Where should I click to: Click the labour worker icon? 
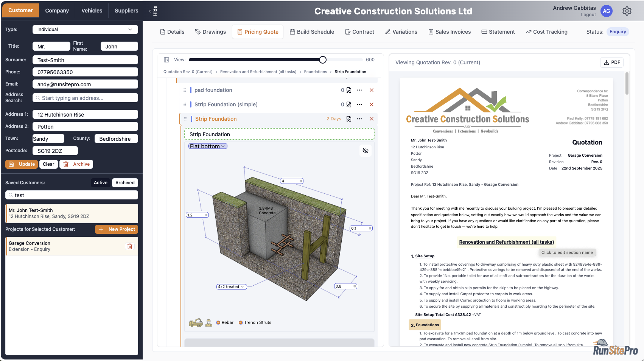coord(208,323)
